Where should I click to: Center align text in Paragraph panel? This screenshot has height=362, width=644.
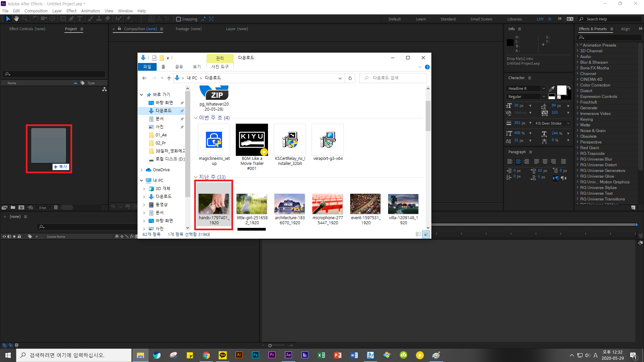pos(518,162)
